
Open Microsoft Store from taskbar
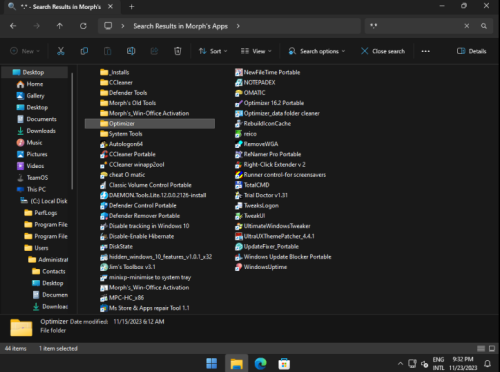(284, 363)
